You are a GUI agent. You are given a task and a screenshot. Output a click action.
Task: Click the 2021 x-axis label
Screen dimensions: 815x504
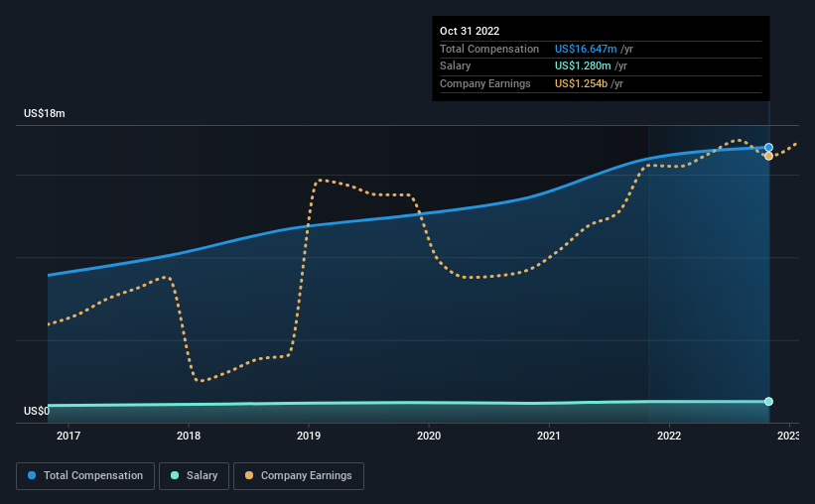pyautogui.click(x=548, y=436)
